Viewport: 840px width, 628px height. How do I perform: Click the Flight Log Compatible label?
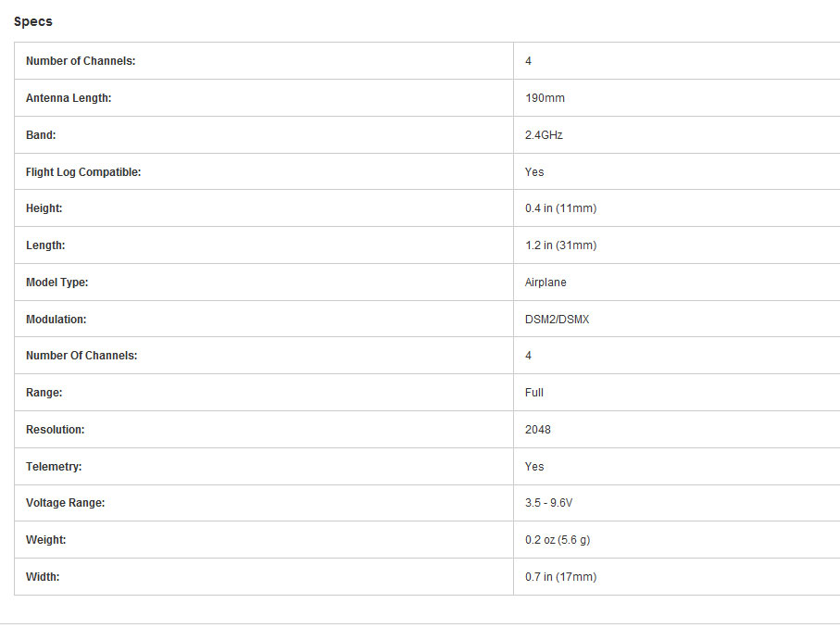point(83,172)
